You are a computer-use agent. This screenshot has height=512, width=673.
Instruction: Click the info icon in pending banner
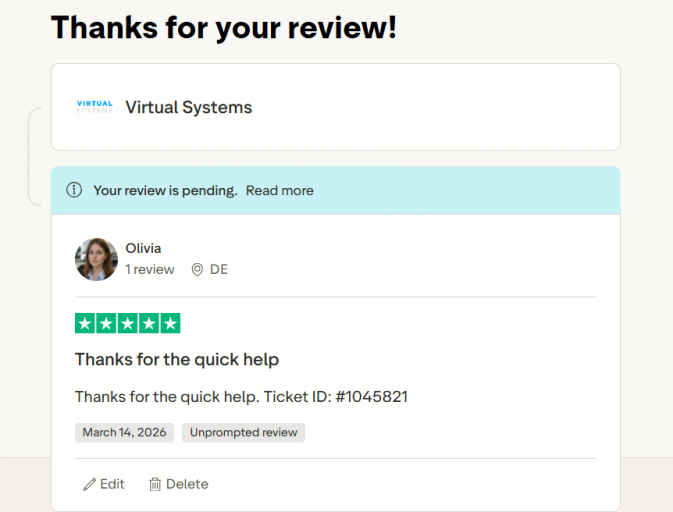pyautogui.click(x=74, y=190)
